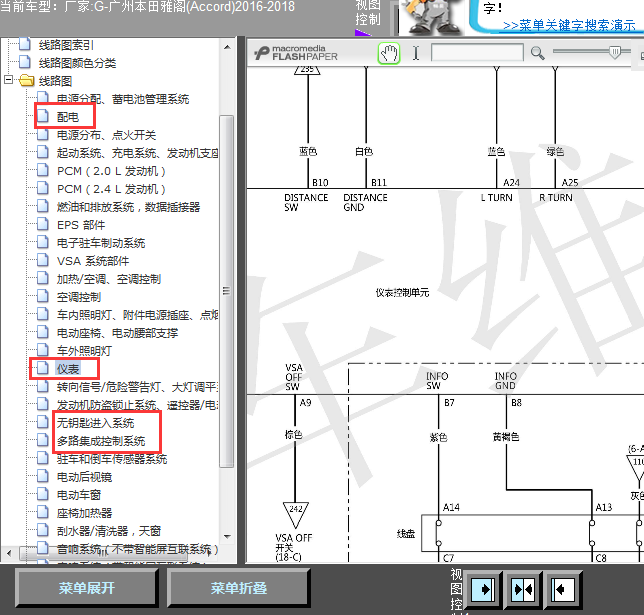The height and width of the screenshot is (615, 644).
Task: Click the tree panel scroll-down arrow
Action: pos(227,537)
